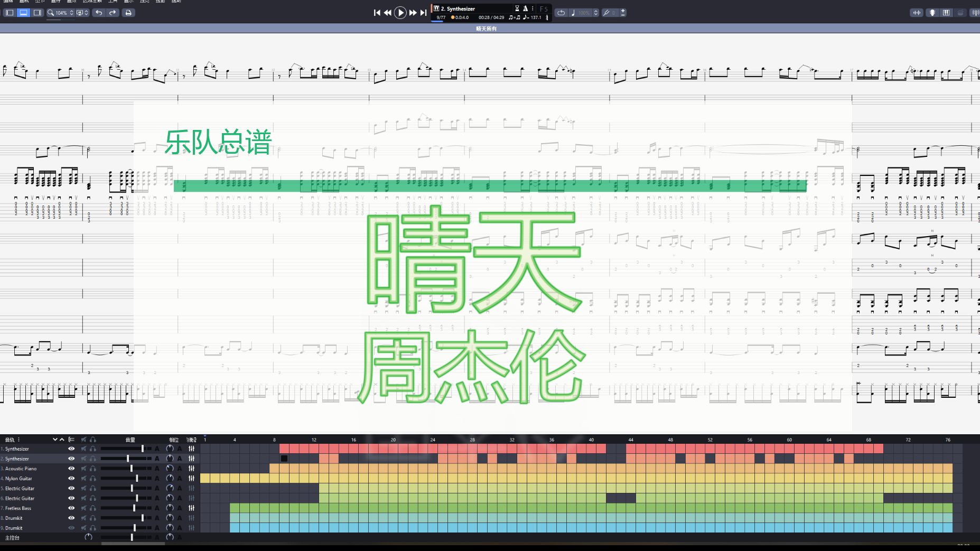Undo the last action
This screenshot has height=551, width=980.
(x=99, y=13)
